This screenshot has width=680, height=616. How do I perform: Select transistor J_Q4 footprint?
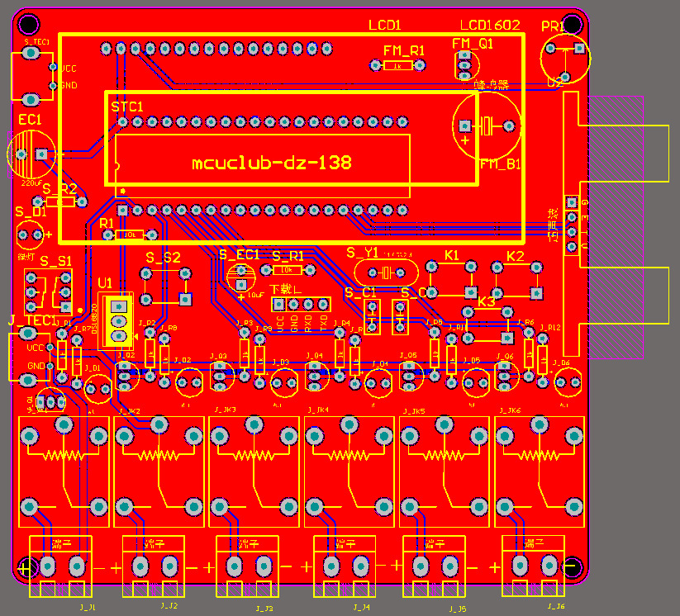point(316,377)
